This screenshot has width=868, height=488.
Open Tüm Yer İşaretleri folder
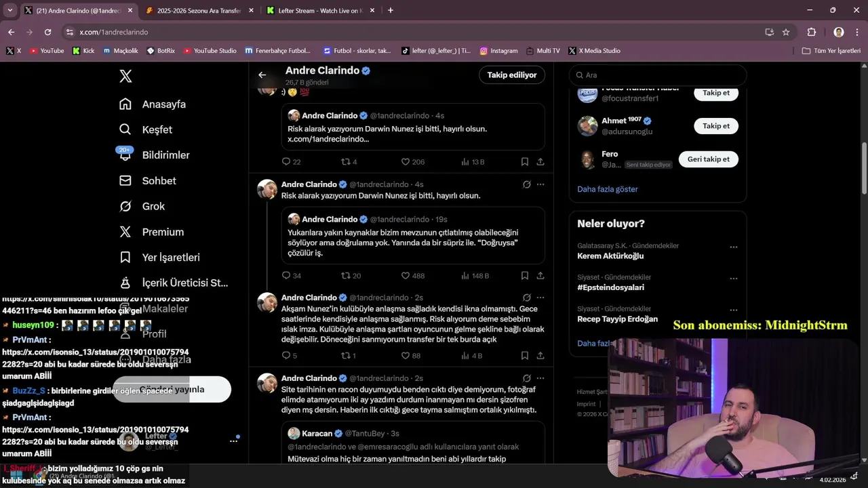[831, 51]
